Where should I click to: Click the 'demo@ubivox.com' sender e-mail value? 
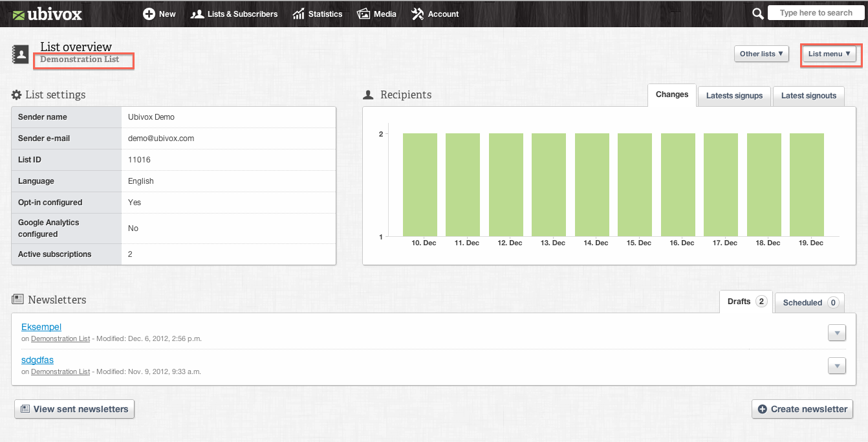161,138
